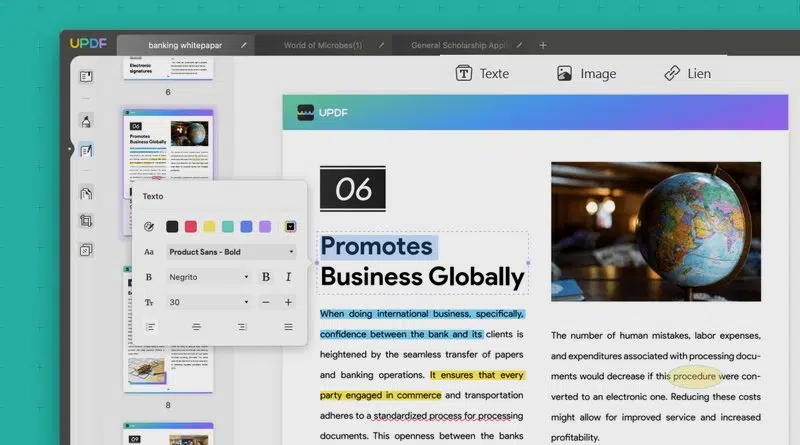The width and height of the screenshot is (800, 445).
Task: Select the highlighted page 06 thumbnail
Action: click(168, 144)
